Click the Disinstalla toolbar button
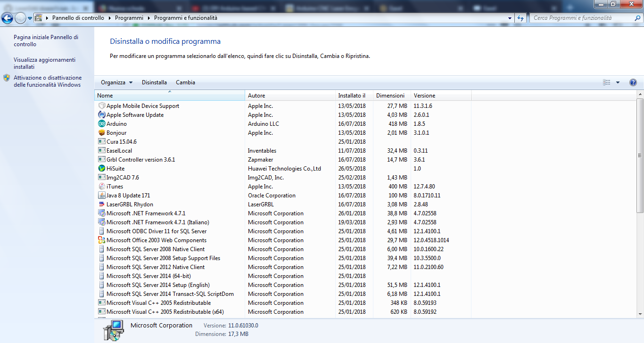644x343 pixels. click(154, 82)
